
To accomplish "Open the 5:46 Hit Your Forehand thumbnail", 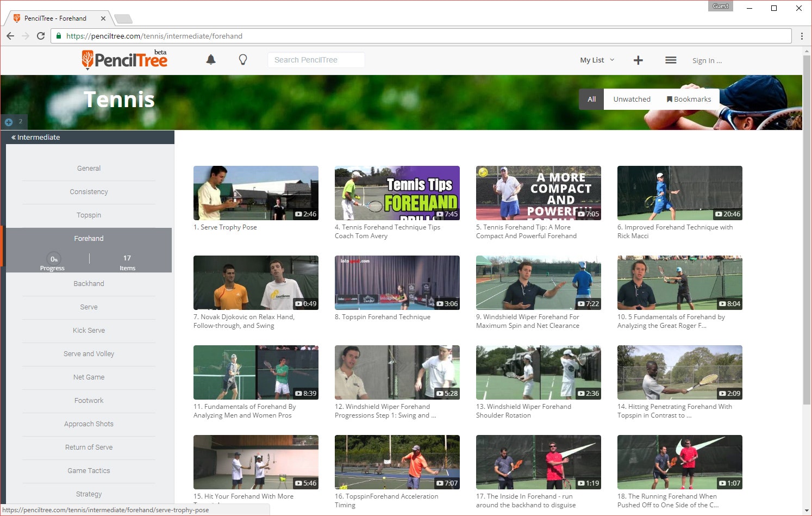I will (256, 462).
